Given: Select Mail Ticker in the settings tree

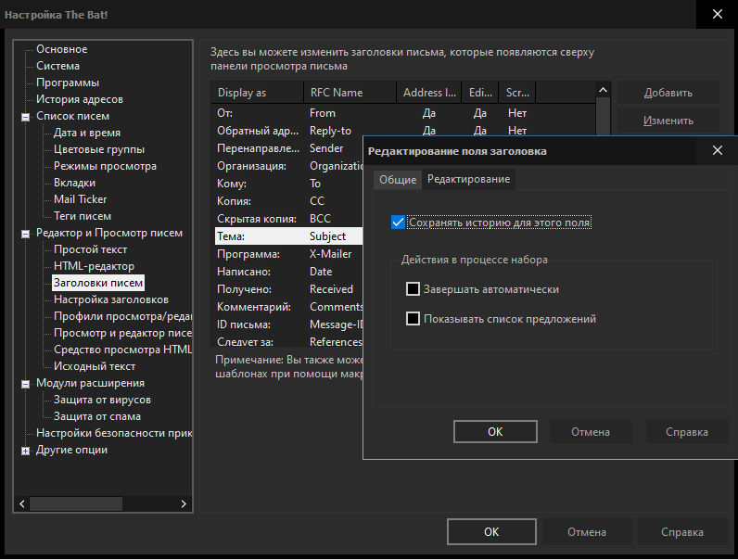Looking at the screenshot, I should coord(80,199).
